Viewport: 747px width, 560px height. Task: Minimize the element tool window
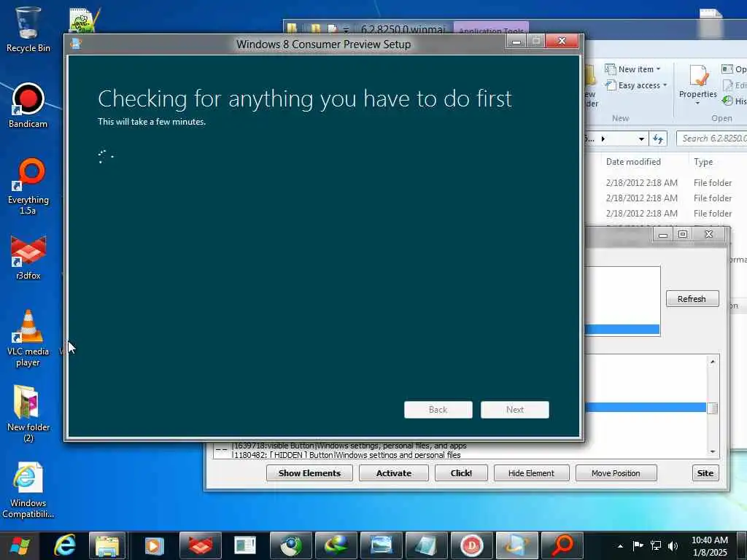662,234
